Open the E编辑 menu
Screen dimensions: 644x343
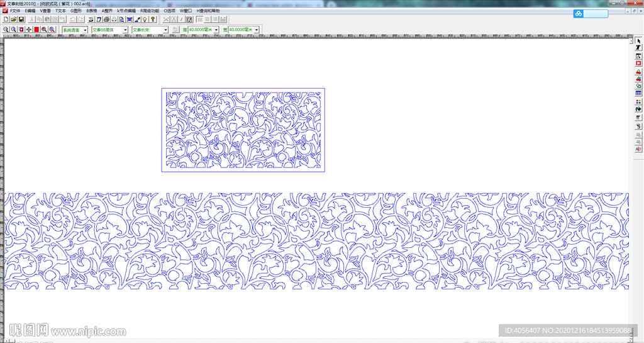click(30, 11)
